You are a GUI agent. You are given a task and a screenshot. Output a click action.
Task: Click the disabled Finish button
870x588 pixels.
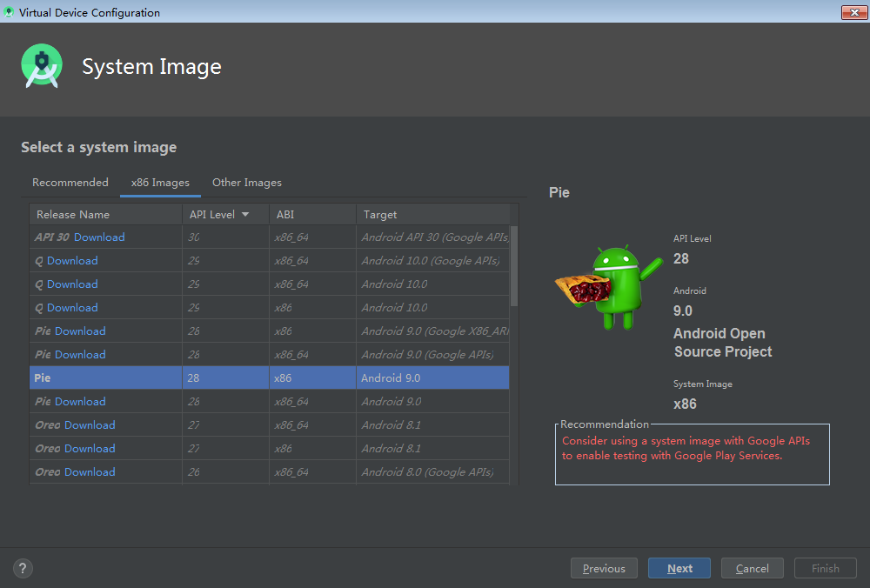pyautogui.click(x=826, y=568)
